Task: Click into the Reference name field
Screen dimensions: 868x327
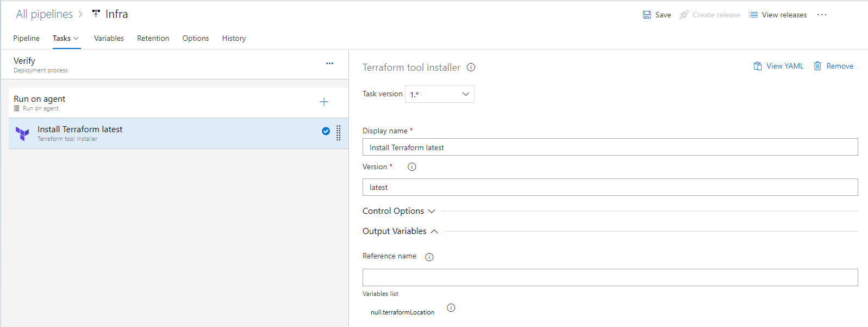Action: pyautogui.click(x=610, y=277)
